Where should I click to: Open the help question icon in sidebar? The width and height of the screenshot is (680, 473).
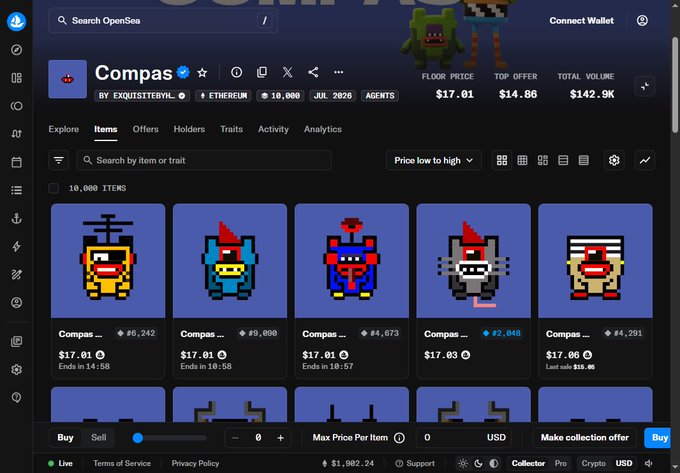[x=16, y=398]
